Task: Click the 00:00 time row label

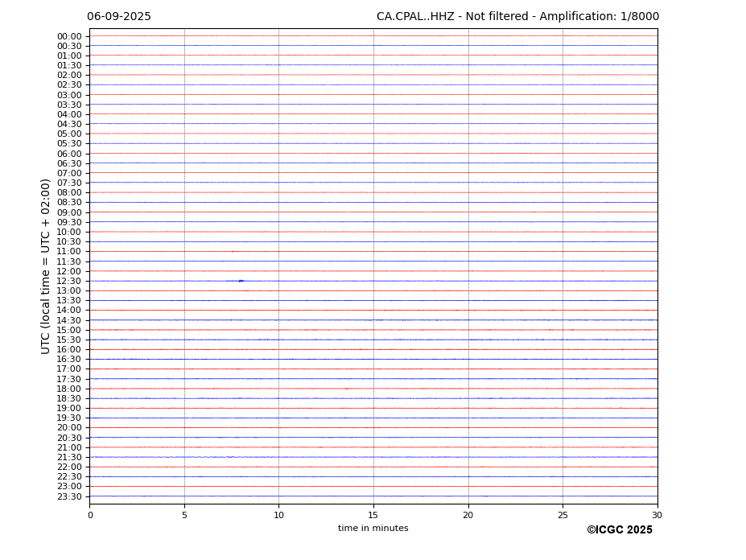Action: 69,37
